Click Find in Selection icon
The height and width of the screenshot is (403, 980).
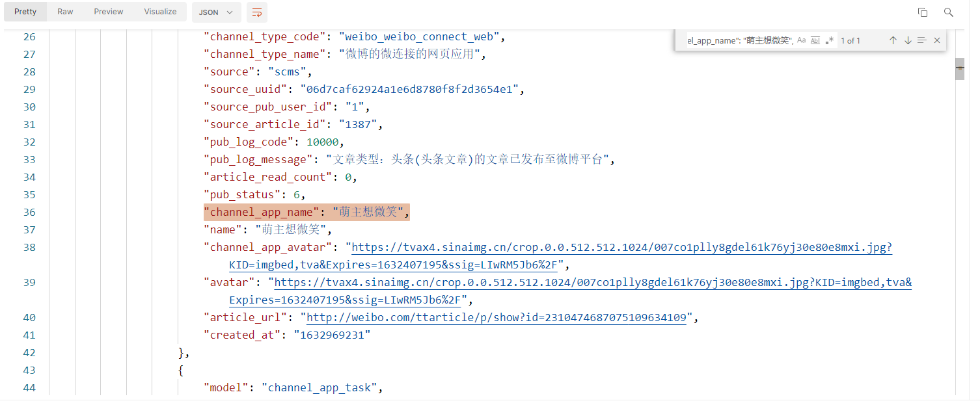pyautogui.click(x=922, y=40)
